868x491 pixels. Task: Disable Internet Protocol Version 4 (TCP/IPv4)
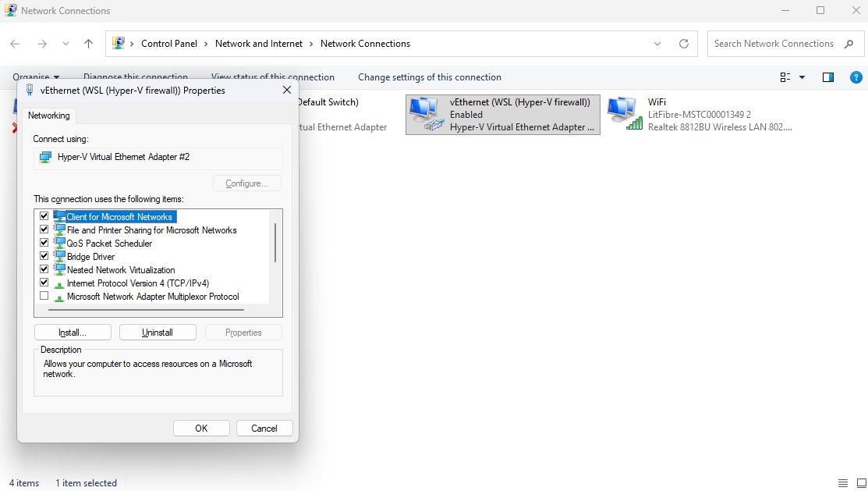[44, 282]
